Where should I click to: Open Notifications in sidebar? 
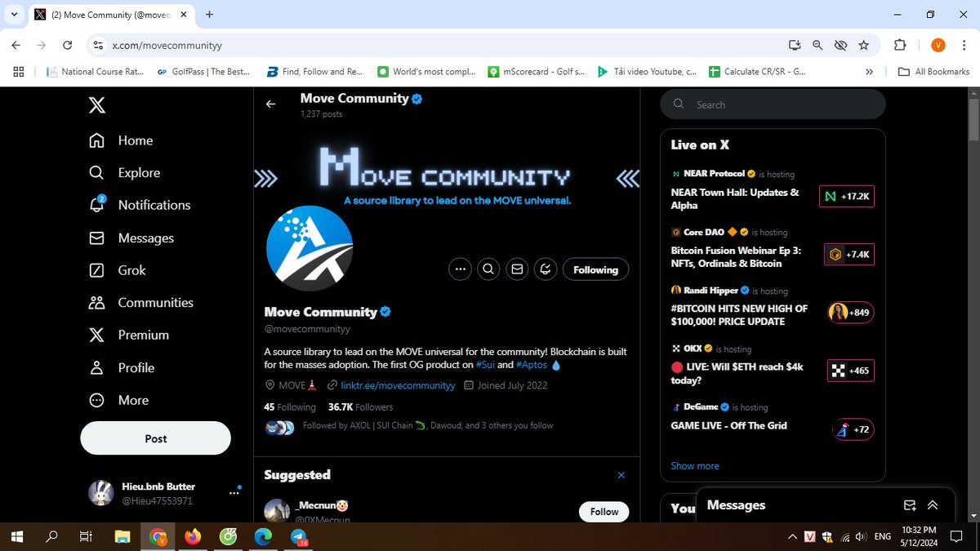[x=139, y=205]
